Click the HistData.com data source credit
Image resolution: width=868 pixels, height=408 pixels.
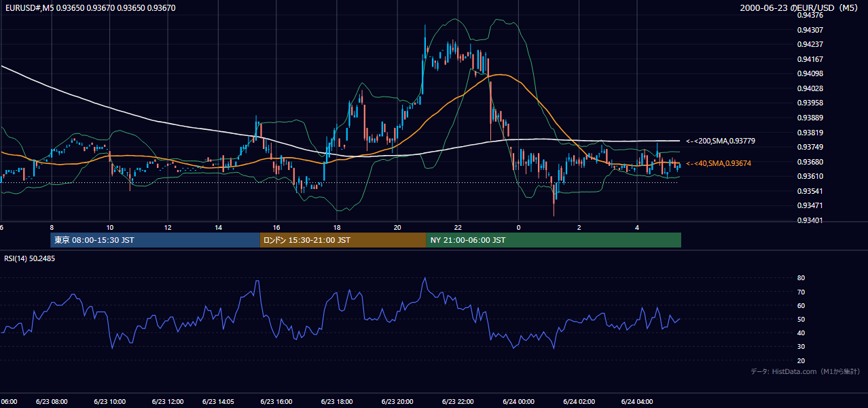pyautogui.click(x=806, y=371)
